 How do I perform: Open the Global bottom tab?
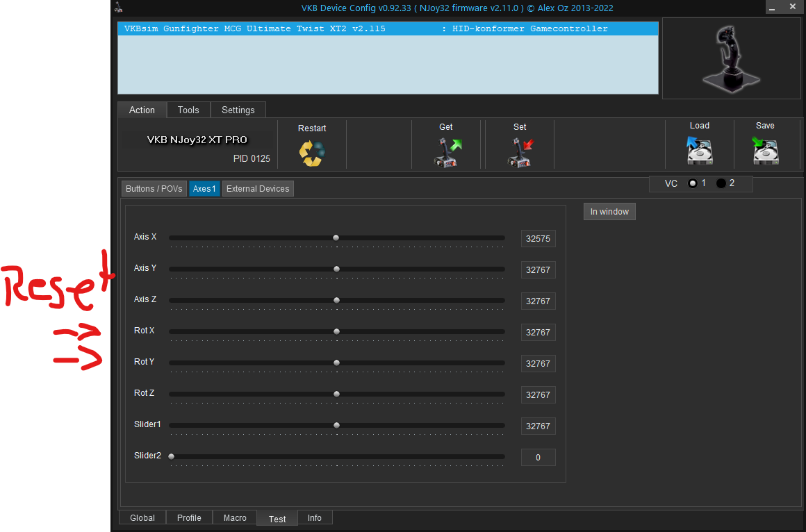pos(142,517)
